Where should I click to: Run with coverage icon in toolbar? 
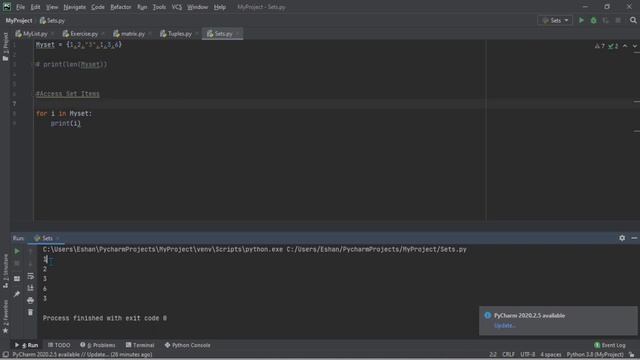606,20
